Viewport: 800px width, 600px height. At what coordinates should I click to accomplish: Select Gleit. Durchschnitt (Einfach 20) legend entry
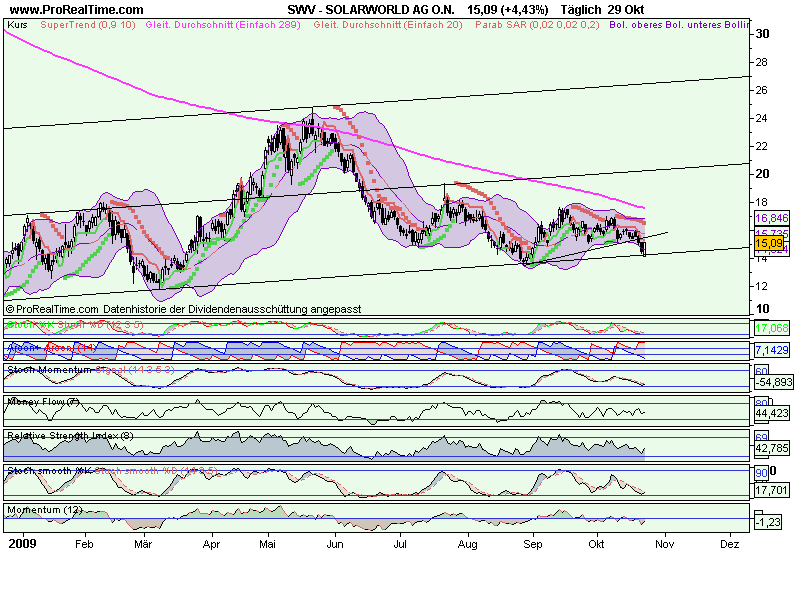(388, 24)
